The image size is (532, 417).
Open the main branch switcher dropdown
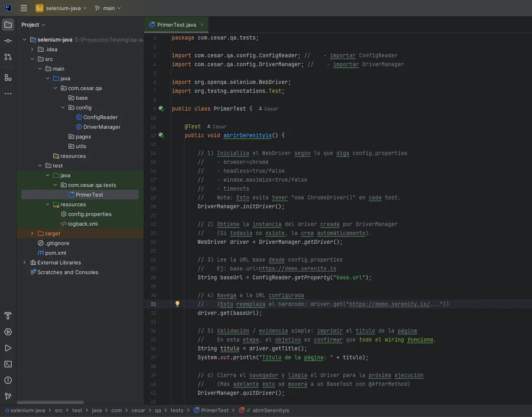pos(108,8)
